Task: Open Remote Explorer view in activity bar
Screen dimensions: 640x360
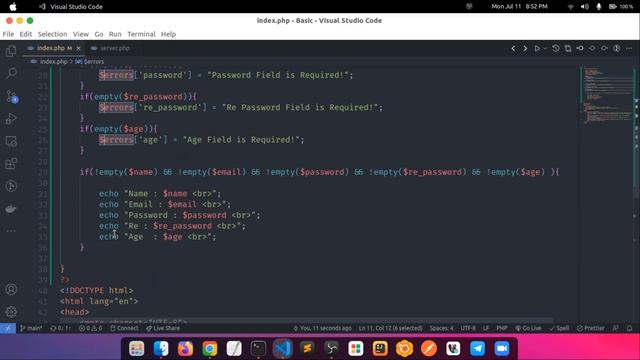Action: [11, 141]
